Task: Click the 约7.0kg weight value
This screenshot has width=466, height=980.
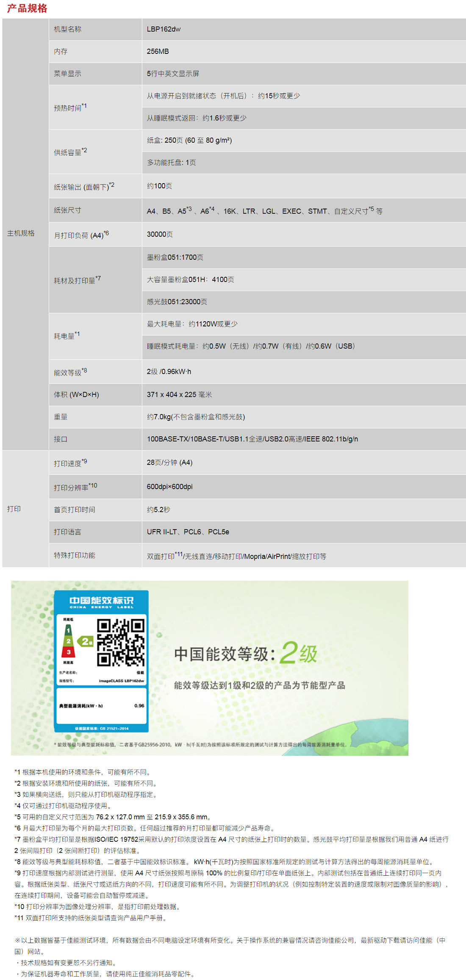Action: click(x=196, y=417)
